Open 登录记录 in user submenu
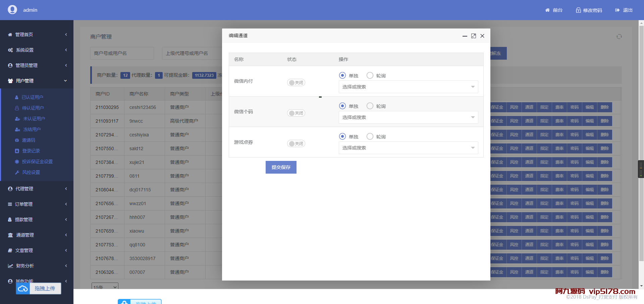Image resolution: width=644 pixels, height=304 pixels. tap(31, 151)
